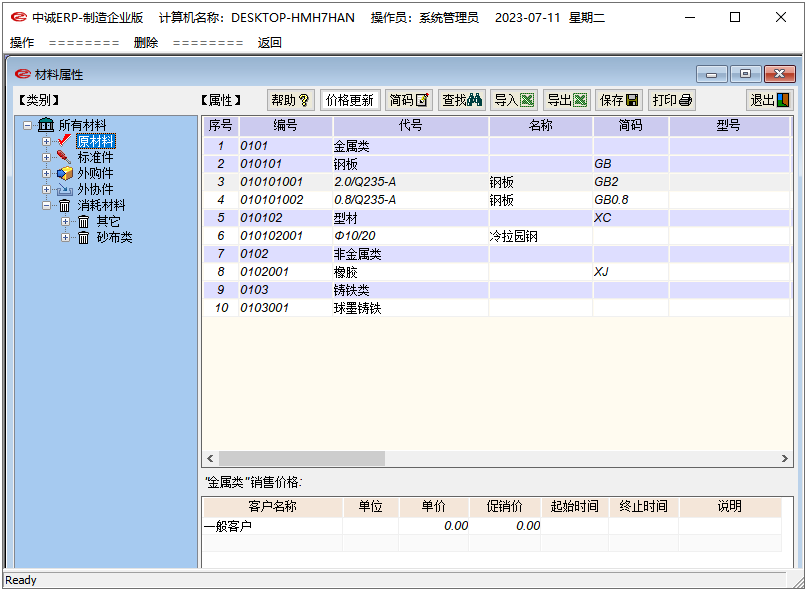
Task: Click the horizontal scrollbar thumb
Action: (302, 459)
